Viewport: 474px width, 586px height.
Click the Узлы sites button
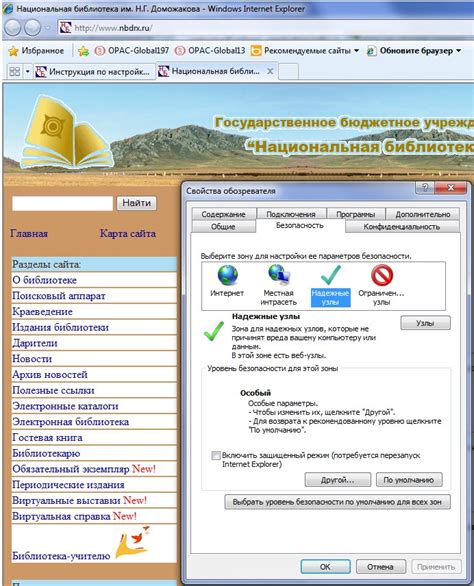pos(425,323)
